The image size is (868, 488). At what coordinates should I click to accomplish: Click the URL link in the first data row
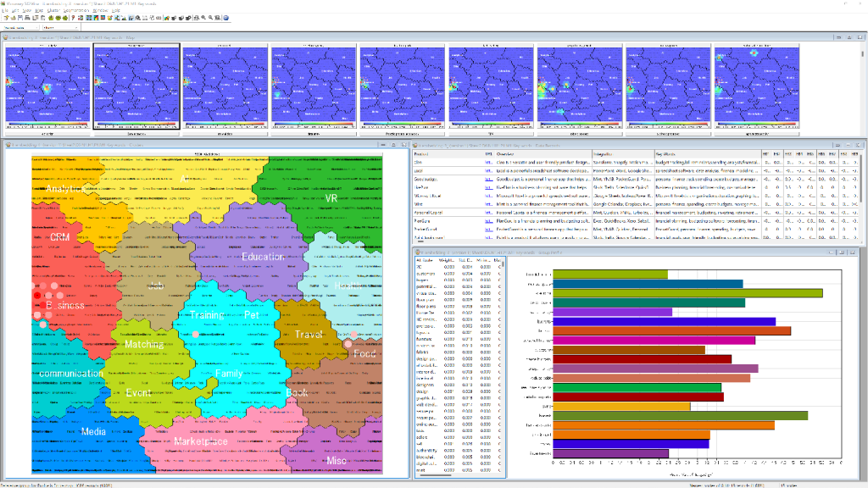[x=488, y=161]
